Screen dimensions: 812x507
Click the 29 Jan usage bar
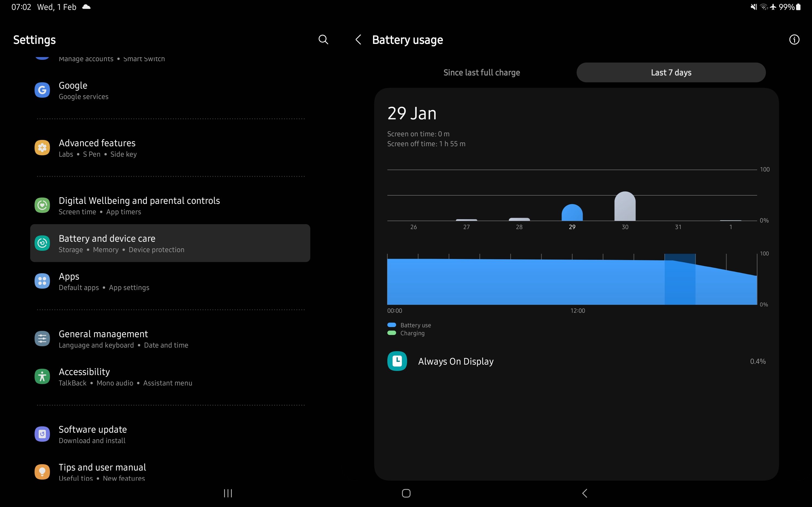(x=572, y=213)
